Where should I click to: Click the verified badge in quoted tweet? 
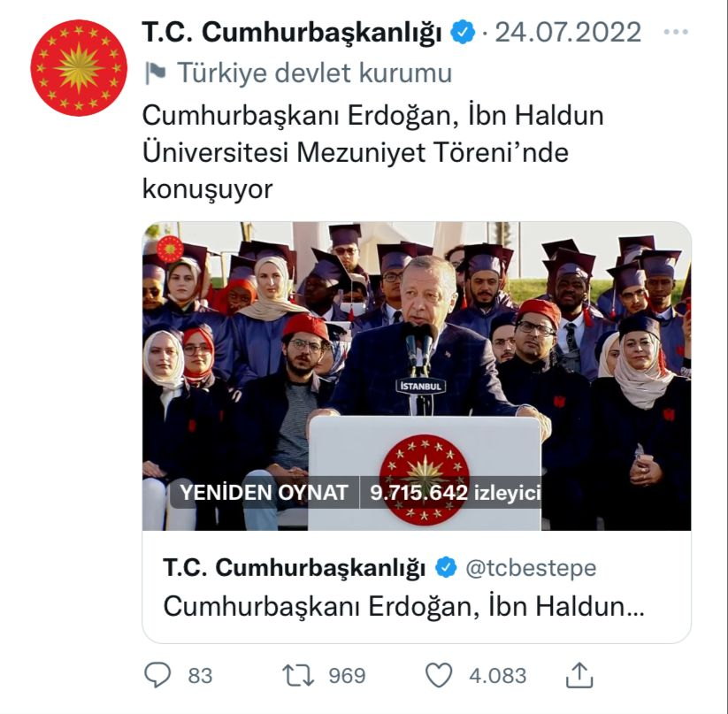coord(446,567)
